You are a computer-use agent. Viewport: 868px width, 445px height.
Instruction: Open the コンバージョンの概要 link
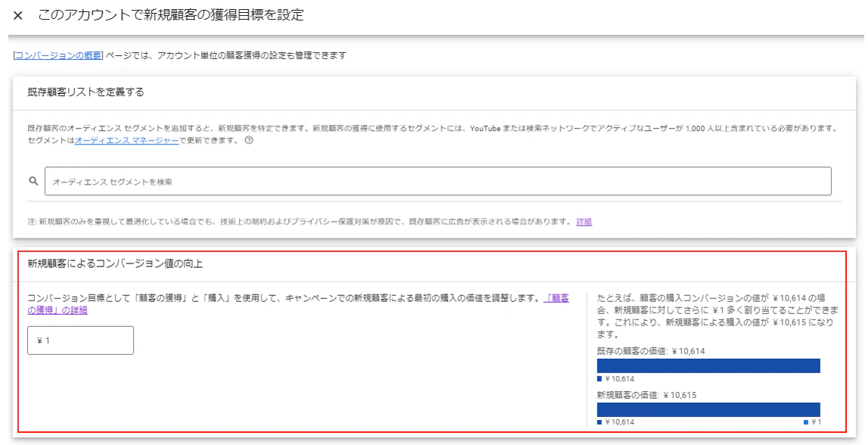pyautogui.click(x=58, y=55)
